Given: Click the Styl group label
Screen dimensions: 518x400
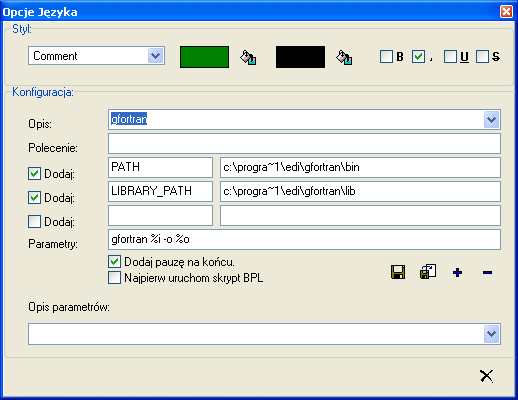Looking at the screenshot, I should pos(22,29).
